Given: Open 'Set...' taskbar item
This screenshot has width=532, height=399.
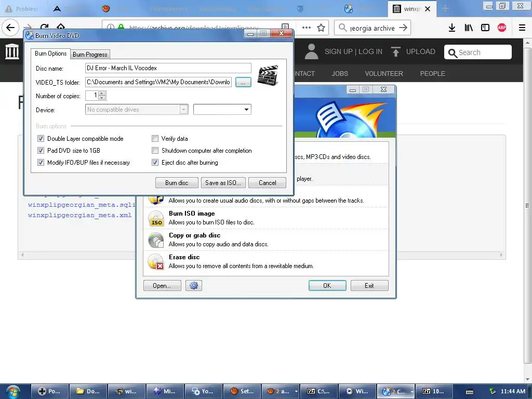Looking at the screenshot, I should [x=242, y=391].
